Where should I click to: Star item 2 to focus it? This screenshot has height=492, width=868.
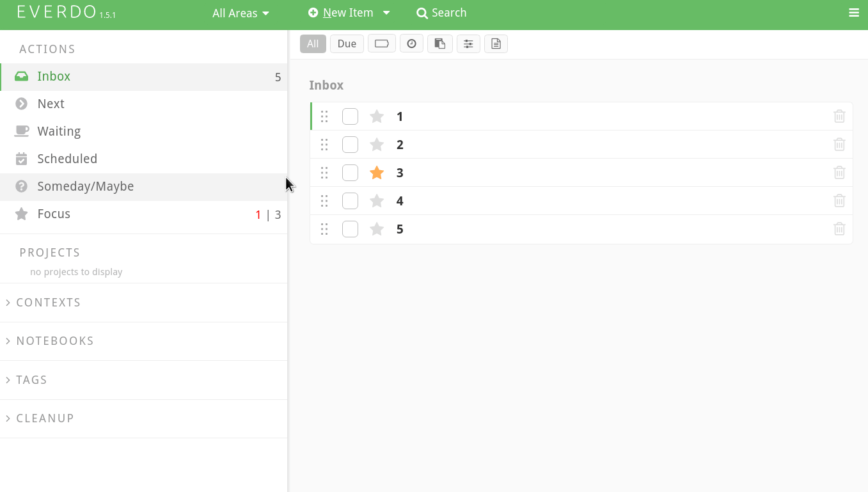point(377,145)
